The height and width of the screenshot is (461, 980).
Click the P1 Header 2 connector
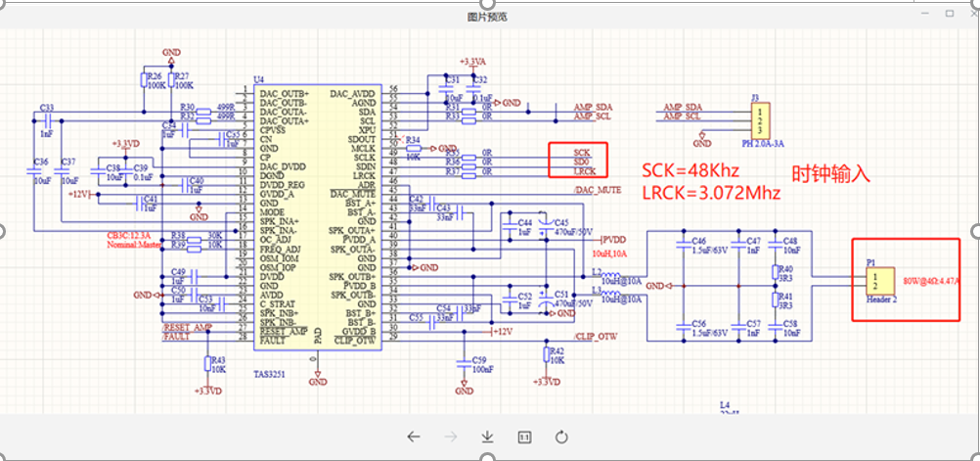click(x=876, y=280)
